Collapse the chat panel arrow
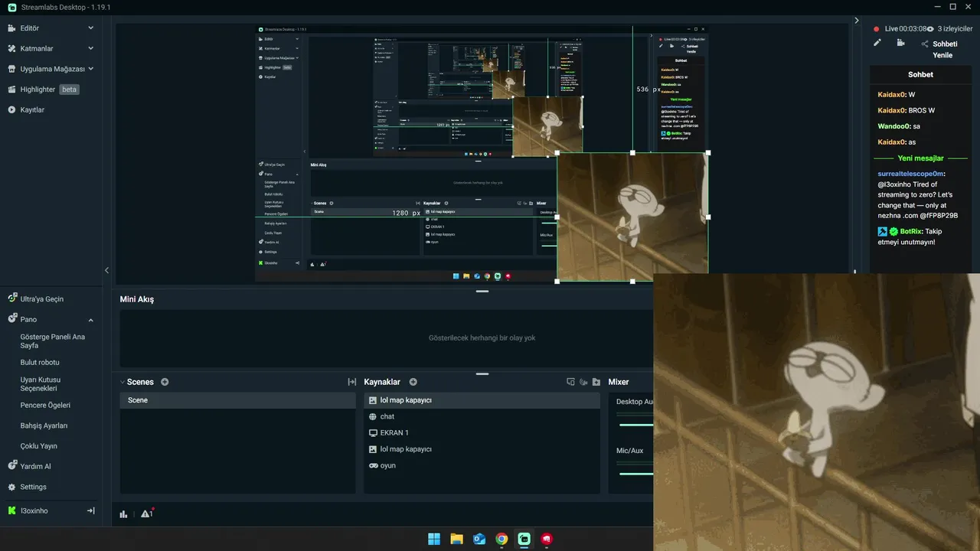 [857, 21]
